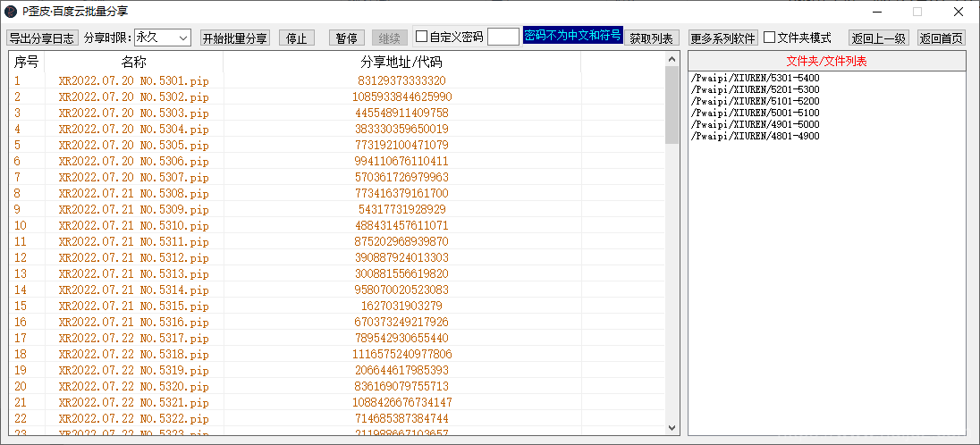This screenshot has height=445, width=980.
Task: Select row XR2022.07.20 NO.5302.pip
Action: pos(337,97)
